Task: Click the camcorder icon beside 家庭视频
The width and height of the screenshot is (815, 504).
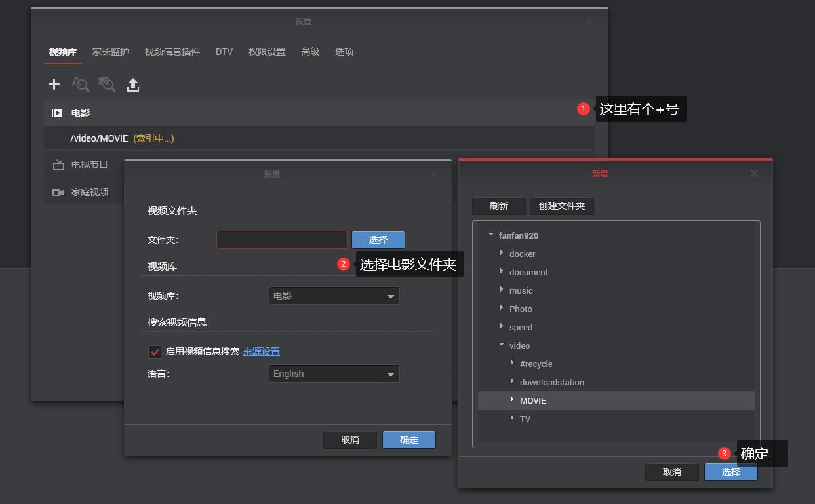Action: click(58, 191)
